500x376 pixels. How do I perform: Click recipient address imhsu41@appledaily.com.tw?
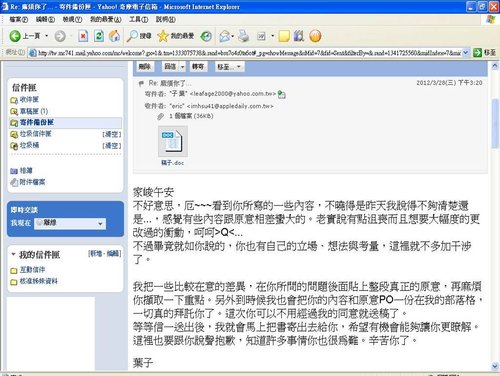pyautogui.click(x=230, y=106)
